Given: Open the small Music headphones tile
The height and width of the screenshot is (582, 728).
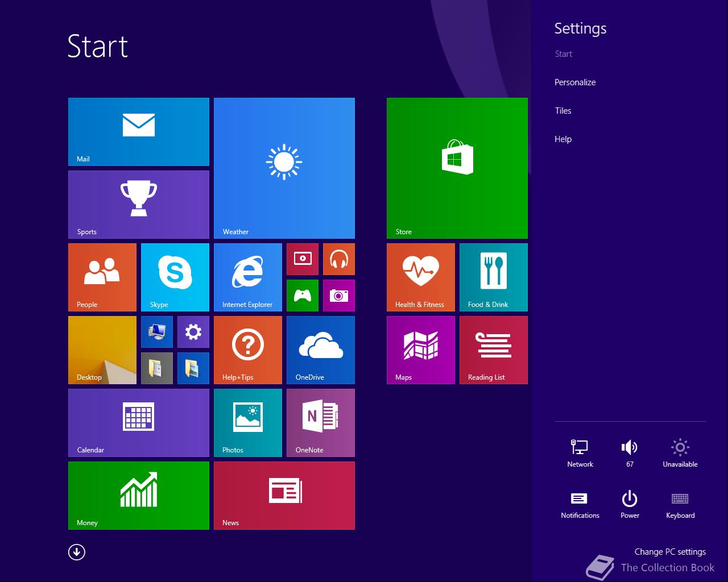Looking at the screenshot, I should pyautogui.click(x=339, y=259).
